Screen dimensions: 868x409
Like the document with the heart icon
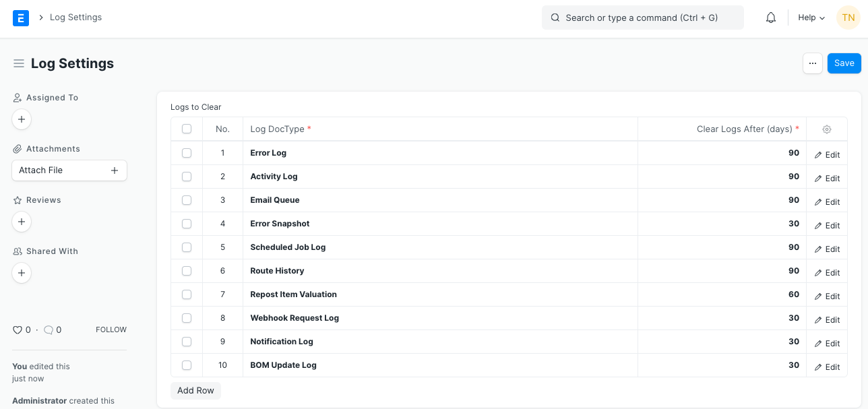click(17, 329)
